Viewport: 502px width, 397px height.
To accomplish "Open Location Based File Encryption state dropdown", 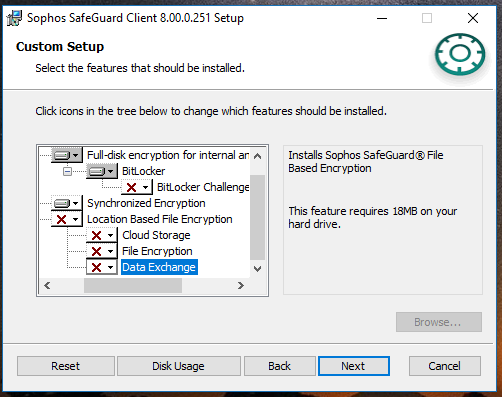I will [66, 219].
